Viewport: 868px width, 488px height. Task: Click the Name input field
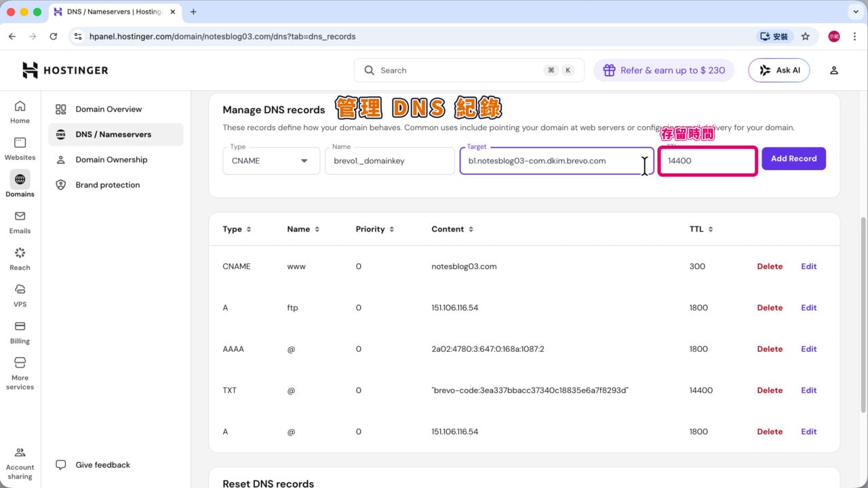[390, 161]
